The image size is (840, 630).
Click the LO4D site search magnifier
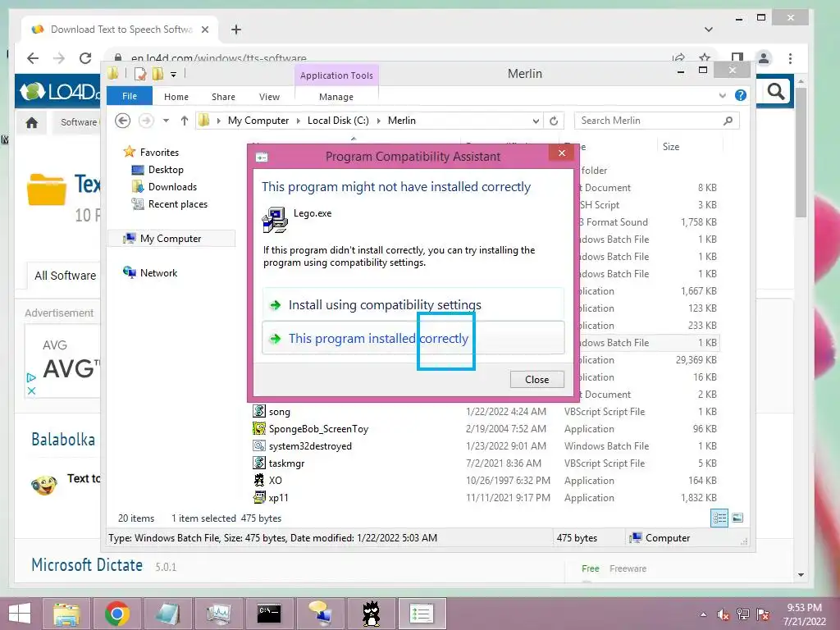tap(776, 92)
